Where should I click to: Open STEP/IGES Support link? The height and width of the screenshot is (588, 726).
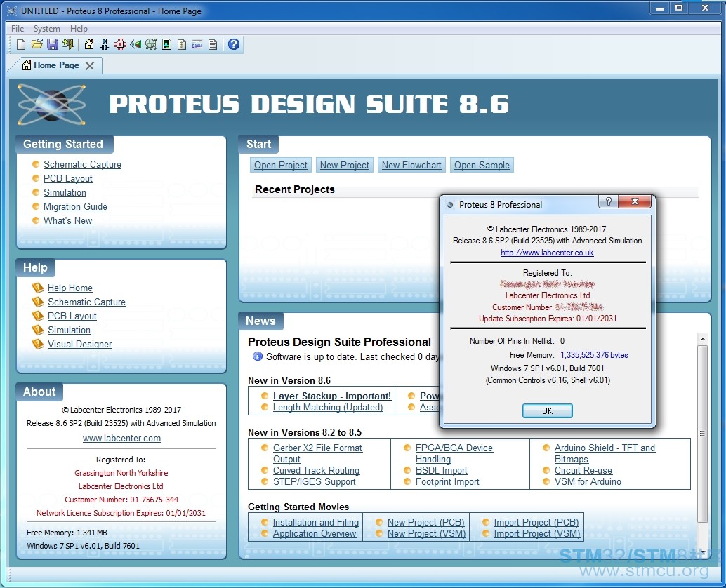tap(315, 481)
